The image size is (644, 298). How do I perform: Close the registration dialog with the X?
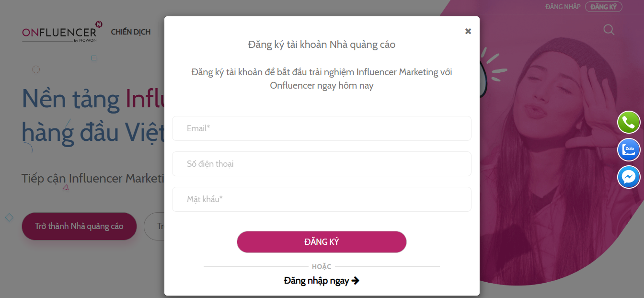pyautogui.click(x=468, y=31)
